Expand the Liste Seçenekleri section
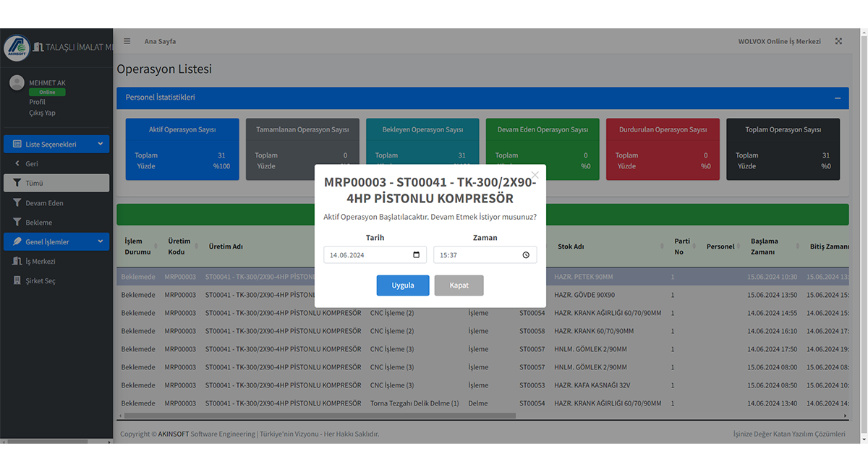The height and width of the screenshot is (472, 868). pyautogui.click(x=56, y=145)
